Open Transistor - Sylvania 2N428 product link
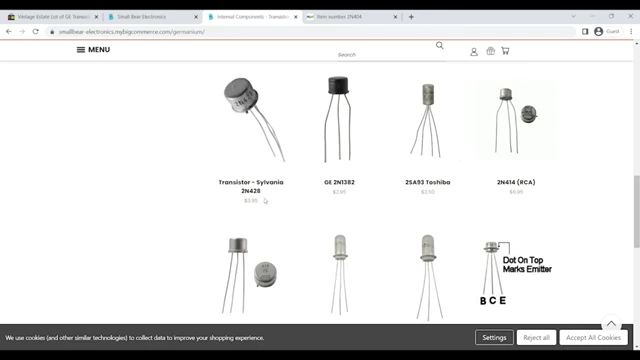Viewport: 640px width, 360px height. pyautogui.click(x=251, y=187)
